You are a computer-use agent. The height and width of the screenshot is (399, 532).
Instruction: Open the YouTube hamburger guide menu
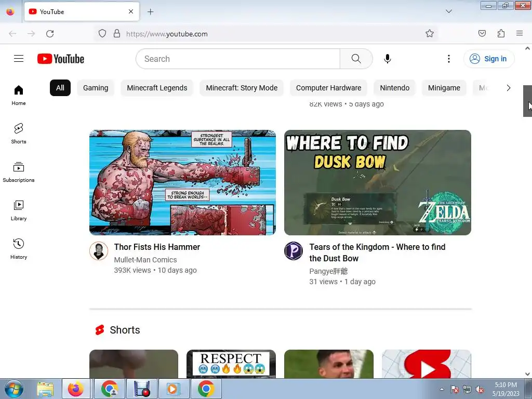19,59
